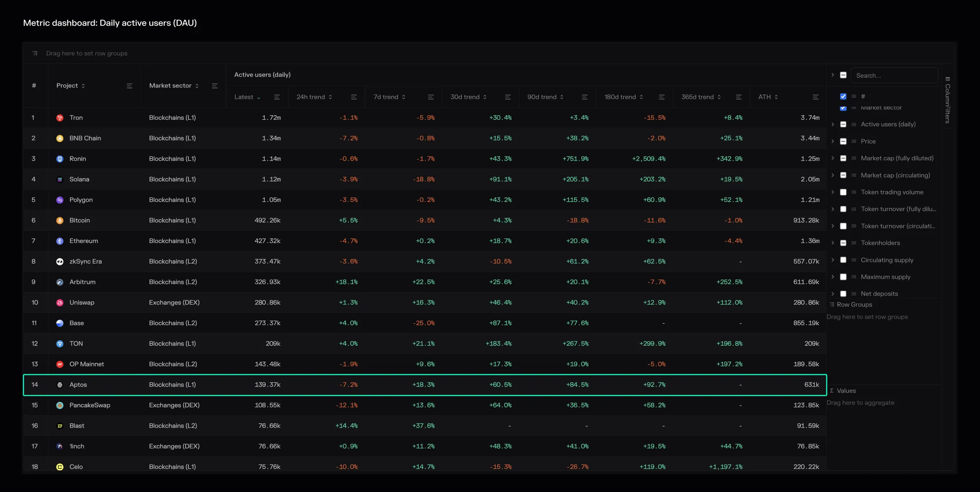Image resolution: width=980 pixels, height=492 pixels.
Task: Click the zkSync Era project name
Action: click(x=85, y=262)
